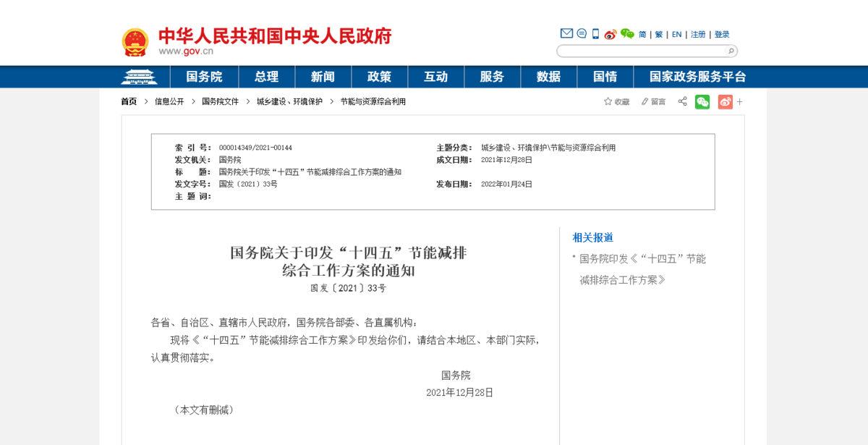Image resolution: width=868 pixels, height=445 pixels.
Task: Favorite the page with 收藏 star
Action: pos(617,102)
